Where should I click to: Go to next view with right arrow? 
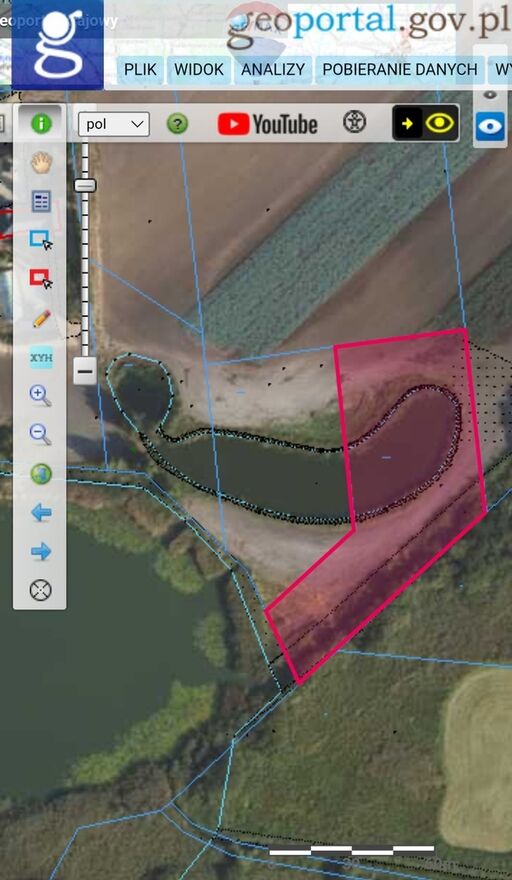click(41, 552)
